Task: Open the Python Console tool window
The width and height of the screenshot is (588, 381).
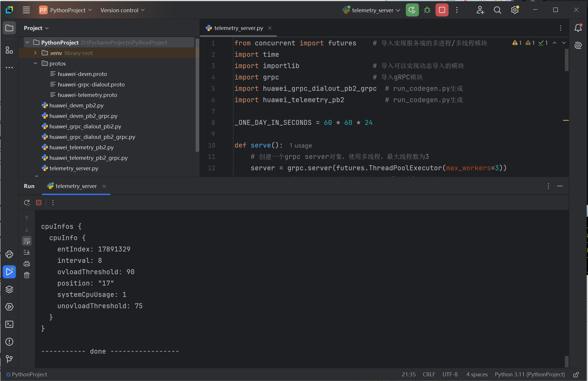Action: point(9,254)
